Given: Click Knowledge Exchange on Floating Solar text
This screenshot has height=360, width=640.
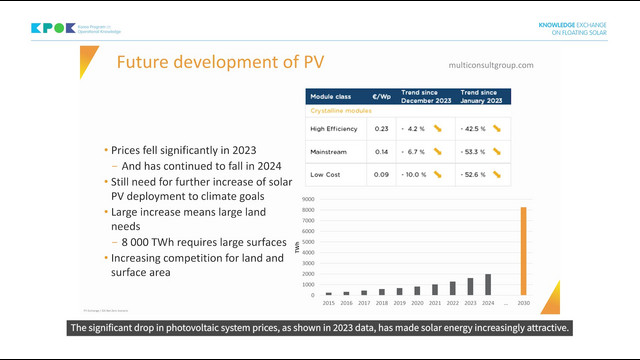Looking at the screenshot, I should click(x=572, y=29).
